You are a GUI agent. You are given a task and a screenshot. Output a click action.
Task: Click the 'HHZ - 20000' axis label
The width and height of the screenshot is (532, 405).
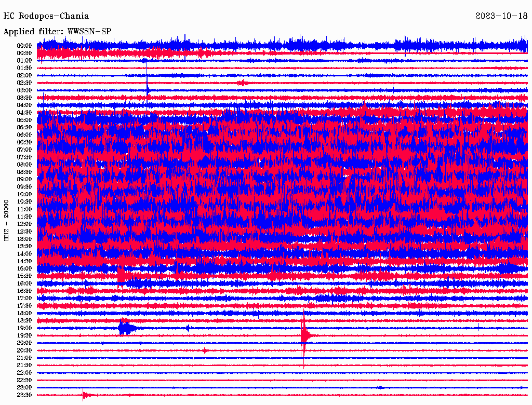(x=6, y=220)
